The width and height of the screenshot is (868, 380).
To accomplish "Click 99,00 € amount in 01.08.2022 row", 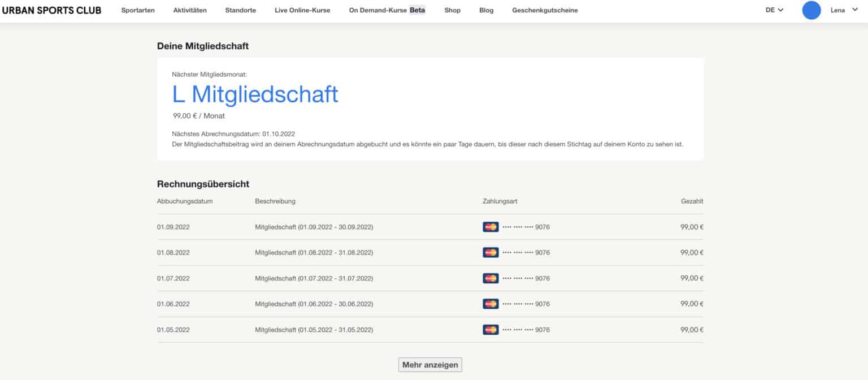I will [x=692, y=252].
